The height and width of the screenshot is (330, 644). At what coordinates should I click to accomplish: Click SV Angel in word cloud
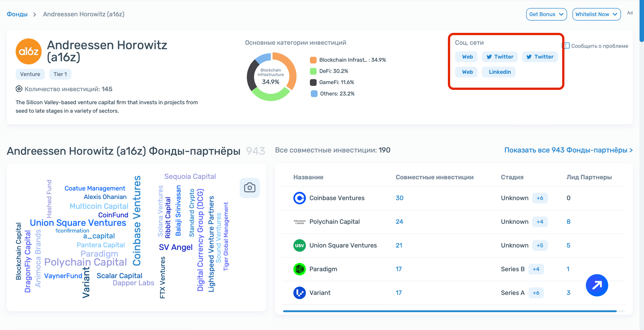coord(175,247)
